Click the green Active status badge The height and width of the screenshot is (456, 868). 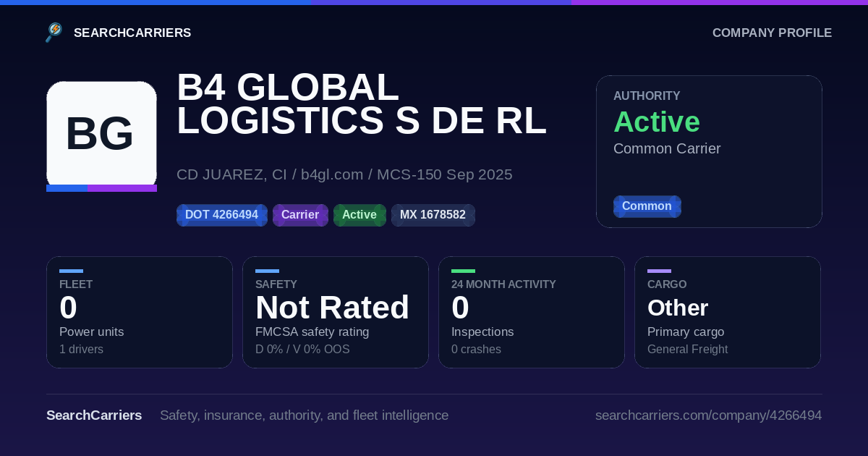359,215
